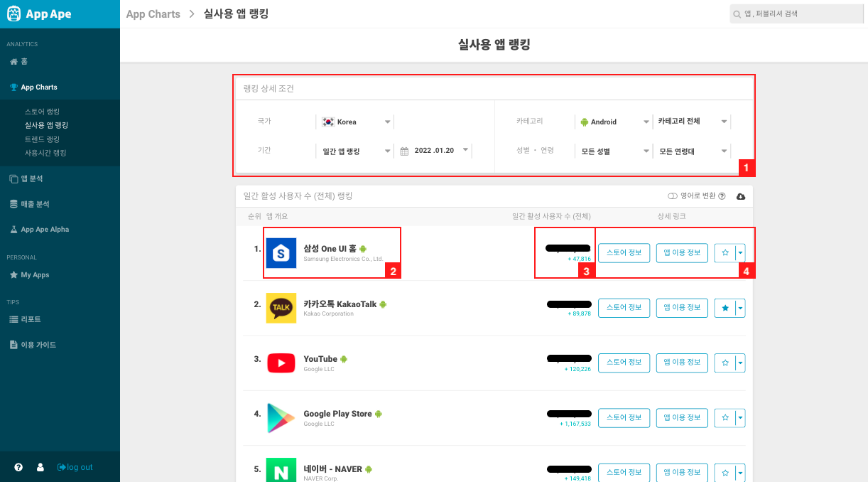Favorite 삼성 One UI 홈 with star

click(725, 252)
